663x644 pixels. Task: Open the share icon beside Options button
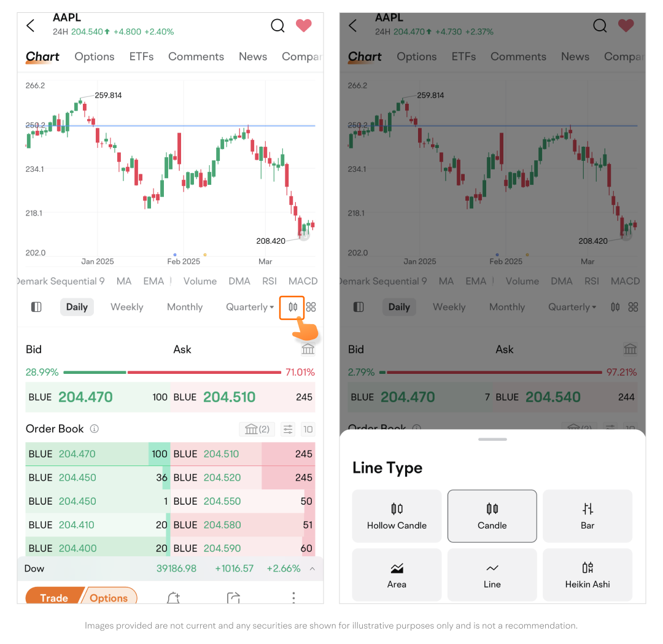tap(233, 597)
